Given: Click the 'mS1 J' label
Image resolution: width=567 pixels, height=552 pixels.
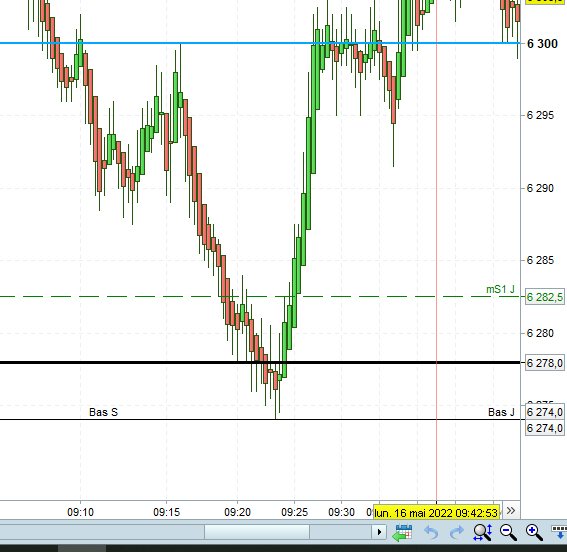Looking at the screenshot, I should (500, 289).
